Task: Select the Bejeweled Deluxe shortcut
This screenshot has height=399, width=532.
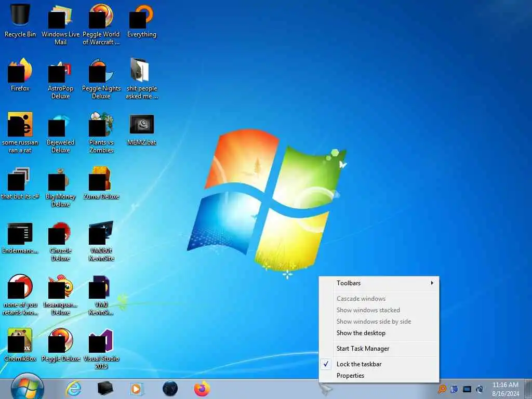Action: [60, 132]
